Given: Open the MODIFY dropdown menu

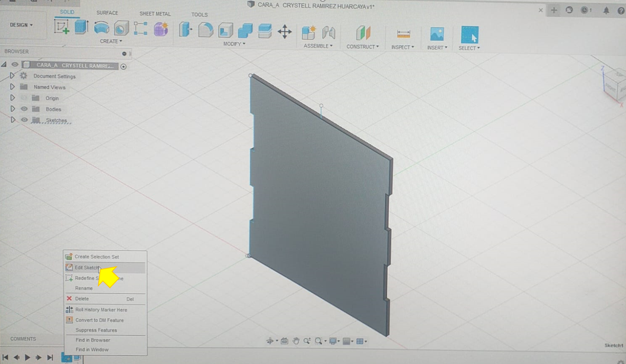Looking at the screenshot, I should tap(234, 44).
